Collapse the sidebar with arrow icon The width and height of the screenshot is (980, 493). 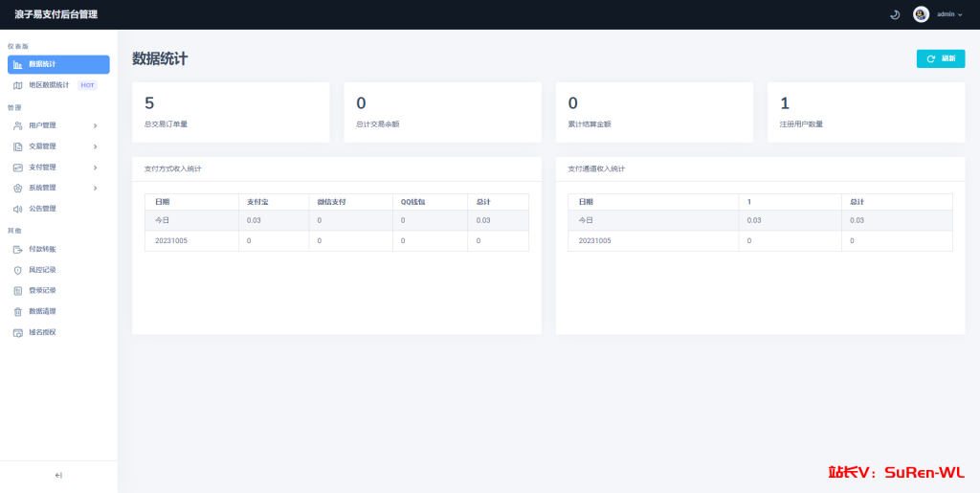58,476
